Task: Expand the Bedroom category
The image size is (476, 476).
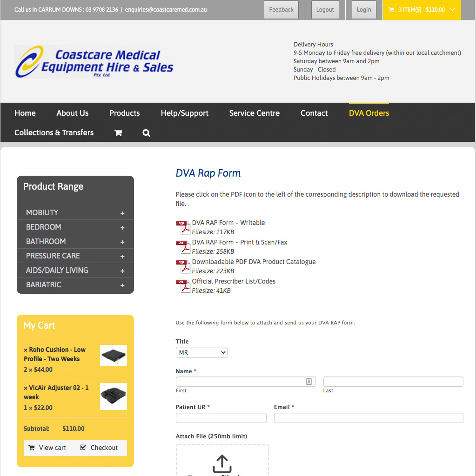Action: pyautogui.click(x=122, y=228)
